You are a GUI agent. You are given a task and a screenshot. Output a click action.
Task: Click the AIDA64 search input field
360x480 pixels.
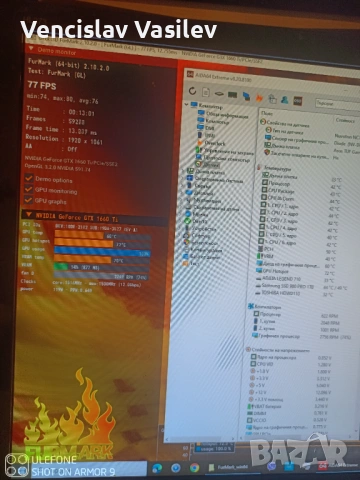click(x=337, y=104)
